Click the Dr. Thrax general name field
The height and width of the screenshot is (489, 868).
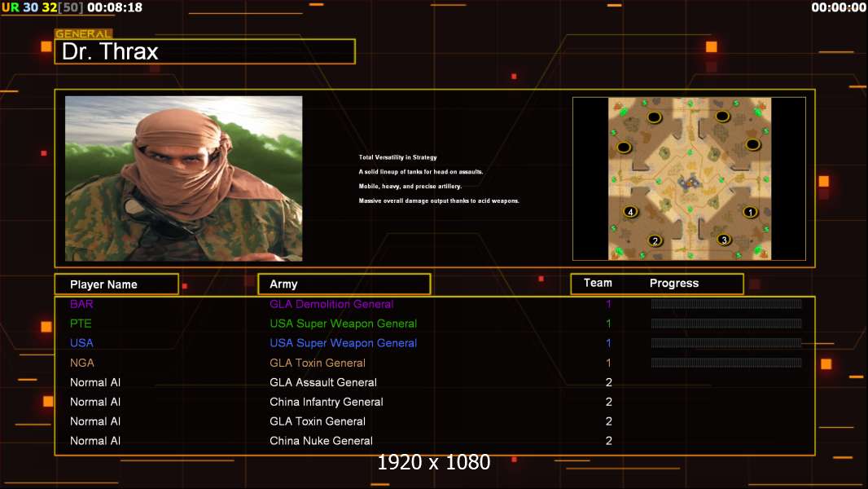click(x=204, y=52)
